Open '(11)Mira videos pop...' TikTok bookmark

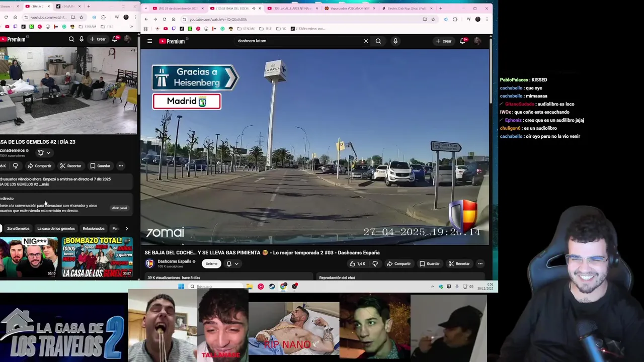coord(307,29)
